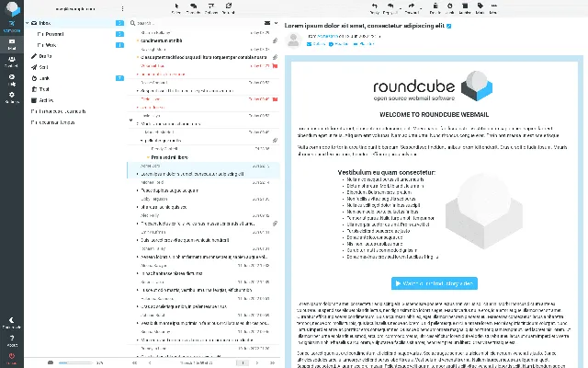Click the search magnifier icon
The height and width of the screenshot is (368, 588).
click(x=132, y=23)
